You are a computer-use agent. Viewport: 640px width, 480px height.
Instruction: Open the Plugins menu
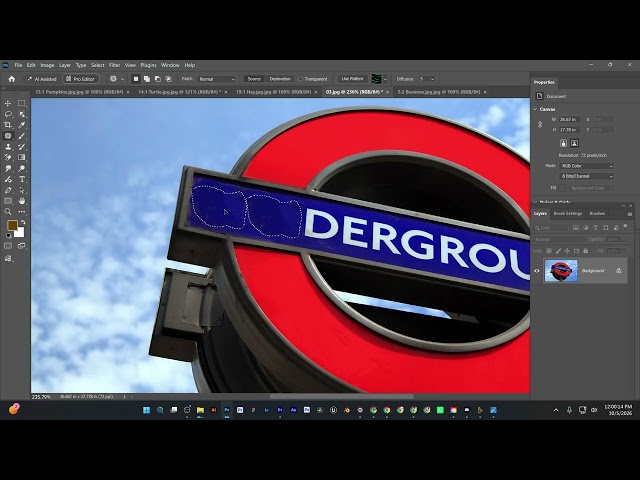pos(148,65)
